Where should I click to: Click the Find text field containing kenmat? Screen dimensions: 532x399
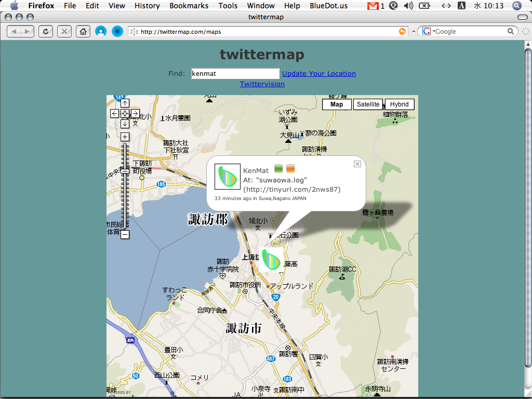click(x=235, y=74)
